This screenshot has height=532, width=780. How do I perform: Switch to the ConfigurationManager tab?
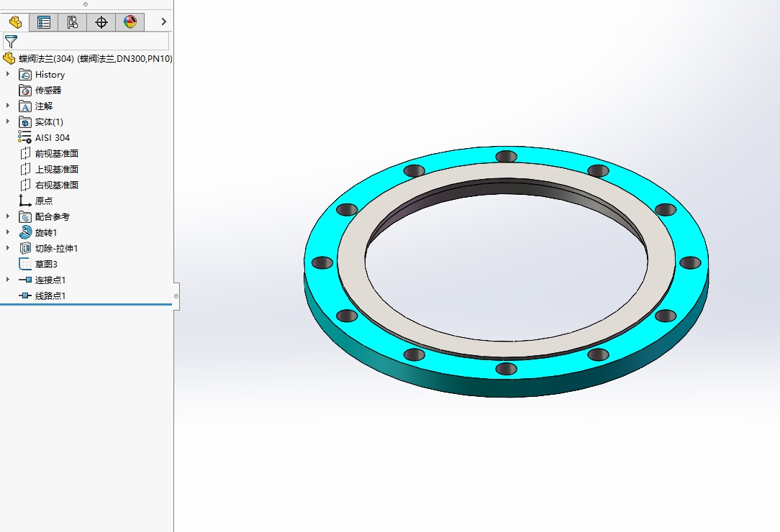(73, 22)
